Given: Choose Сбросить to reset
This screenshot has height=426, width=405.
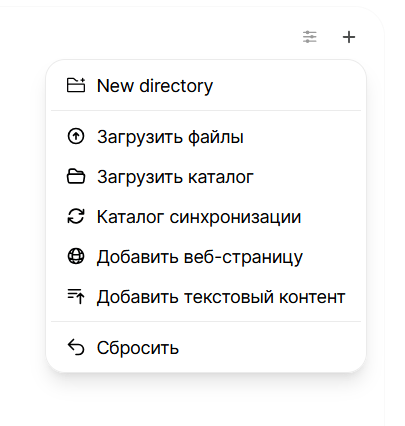Looking at the screenshot, I should (x=206, y=348).
